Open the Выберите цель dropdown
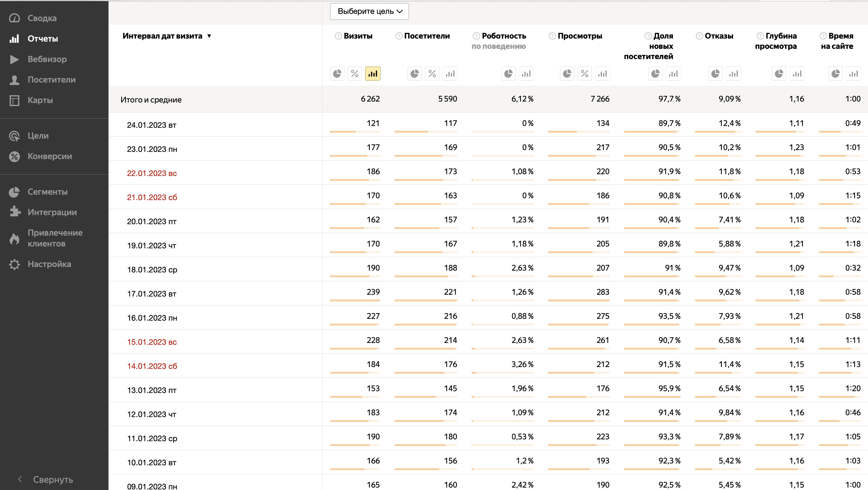Screen dimensions: 868x490 pos(369,11)
